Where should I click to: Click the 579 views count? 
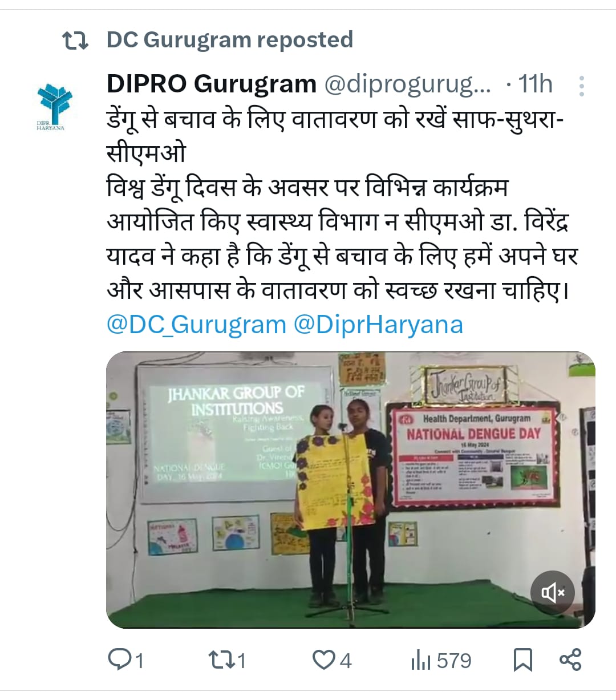pos(455,661)
